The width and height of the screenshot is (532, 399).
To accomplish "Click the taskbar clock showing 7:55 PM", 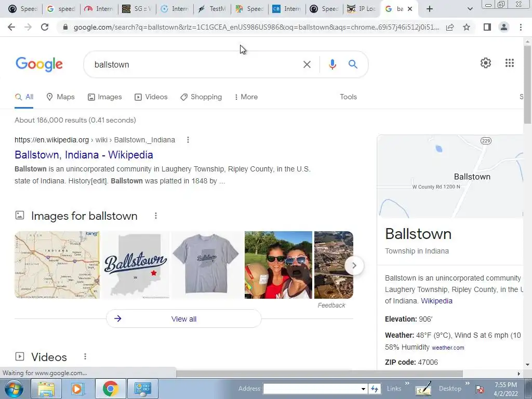I will [x=506, y=389].
